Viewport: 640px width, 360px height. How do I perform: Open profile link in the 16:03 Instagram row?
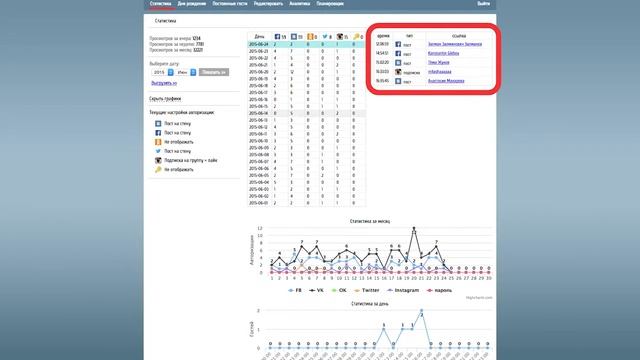(440, 72)
